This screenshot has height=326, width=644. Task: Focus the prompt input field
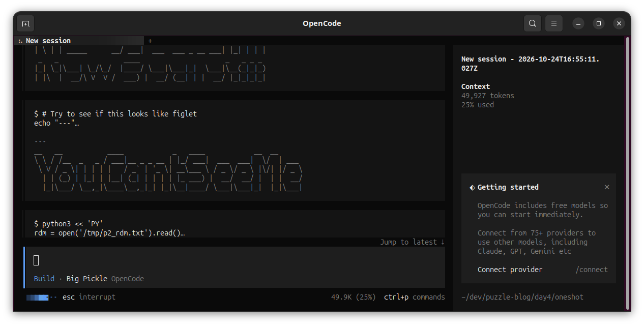[x=235, y=260]
